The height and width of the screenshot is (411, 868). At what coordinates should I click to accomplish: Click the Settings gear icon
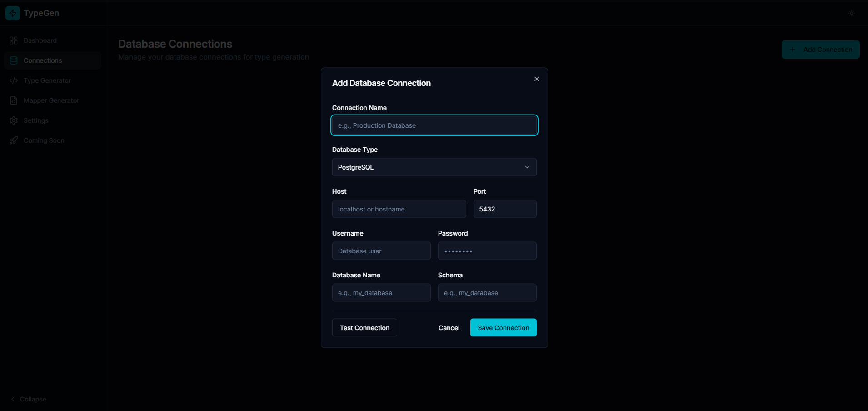pyautogui.click(x=14, y=120)
